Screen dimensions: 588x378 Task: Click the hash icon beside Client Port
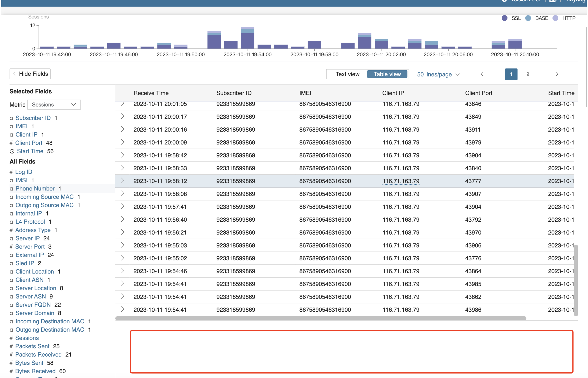pos(11,143)
